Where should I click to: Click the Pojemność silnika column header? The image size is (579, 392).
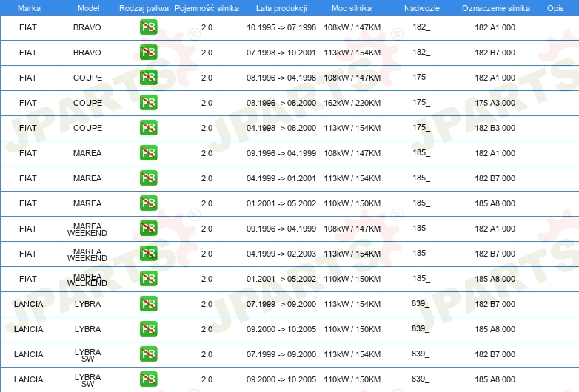pos(207,8)
